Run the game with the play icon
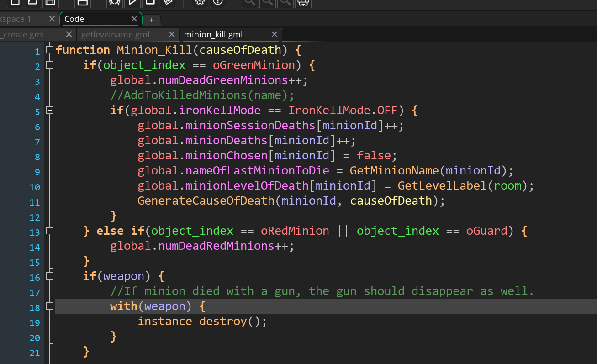Screen dimensions: 597x364 (x=132, y=2)
